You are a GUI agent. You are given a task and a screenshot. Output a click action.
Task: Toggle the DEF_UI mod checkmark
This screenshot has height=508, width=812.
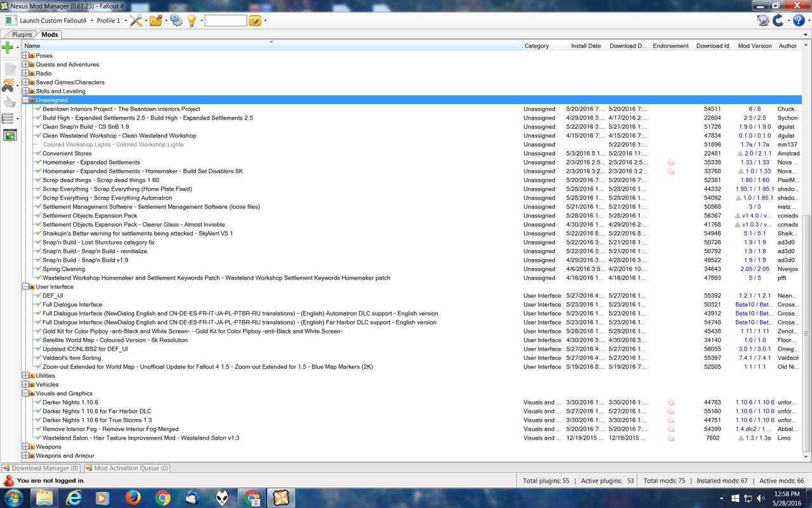coord(39,295)
